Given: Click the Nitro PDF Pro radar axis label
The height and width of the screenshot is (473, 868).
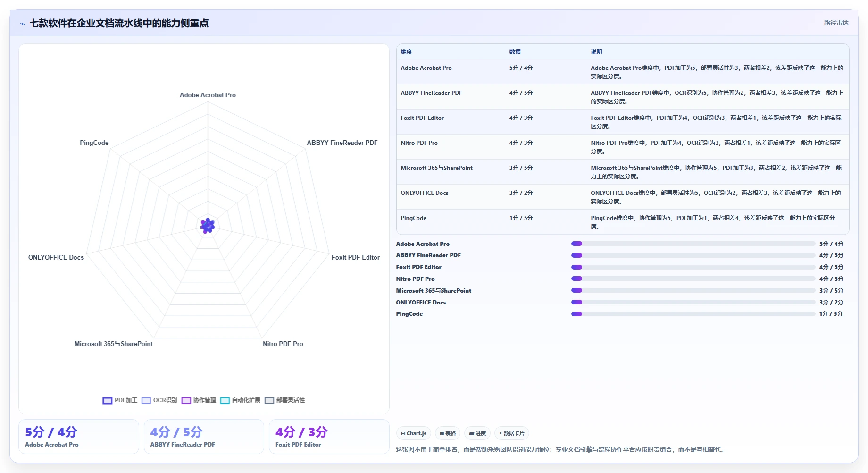Looking at the screenshot, I should click(283, 344).
